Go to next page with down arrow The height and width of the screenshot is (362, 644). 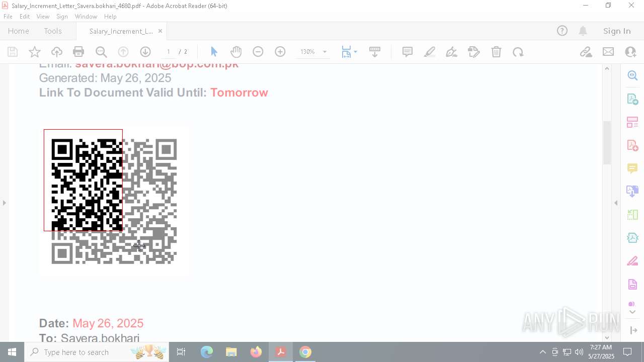[x=145, y=52]
